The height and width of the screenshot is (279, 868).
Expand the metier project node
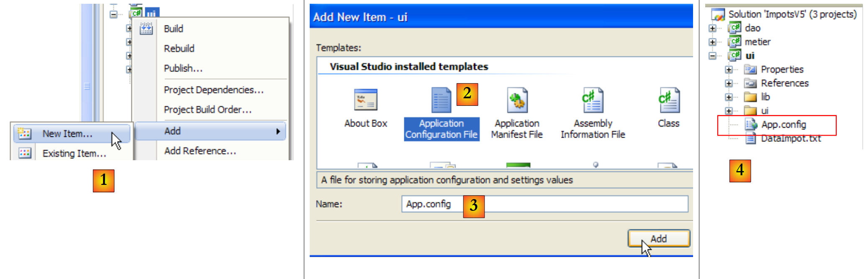pos(712,42)
